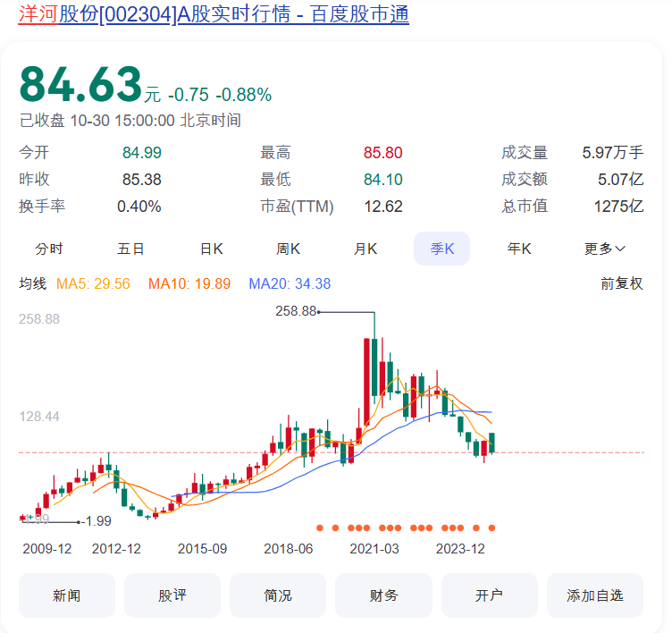Click the 成交额 value 5.07亿
The width and height of the screenshot is (672, 633).
click(620, 180)
